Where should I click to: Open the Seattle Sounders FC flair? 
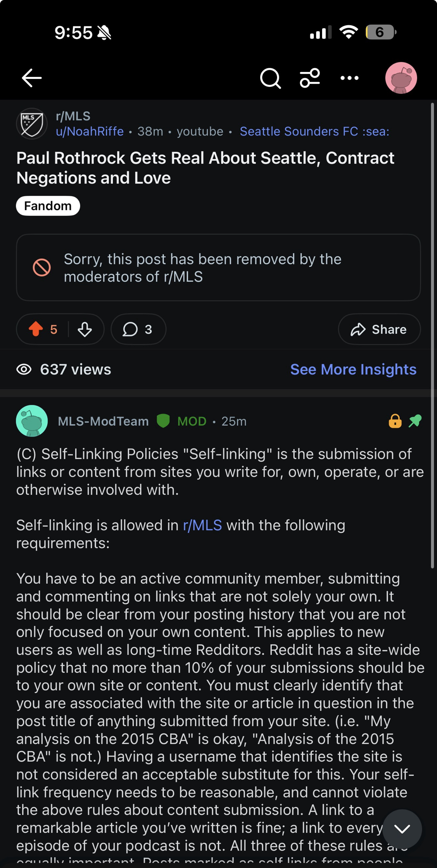[314, 132]
